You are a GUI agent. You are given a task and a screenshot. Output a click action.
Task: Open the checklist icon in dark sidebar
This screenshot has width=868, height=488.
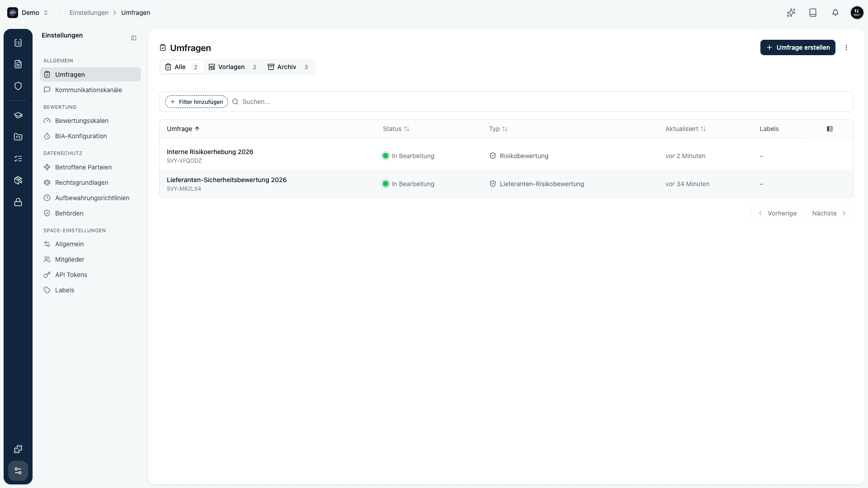(x=18, y=159)
